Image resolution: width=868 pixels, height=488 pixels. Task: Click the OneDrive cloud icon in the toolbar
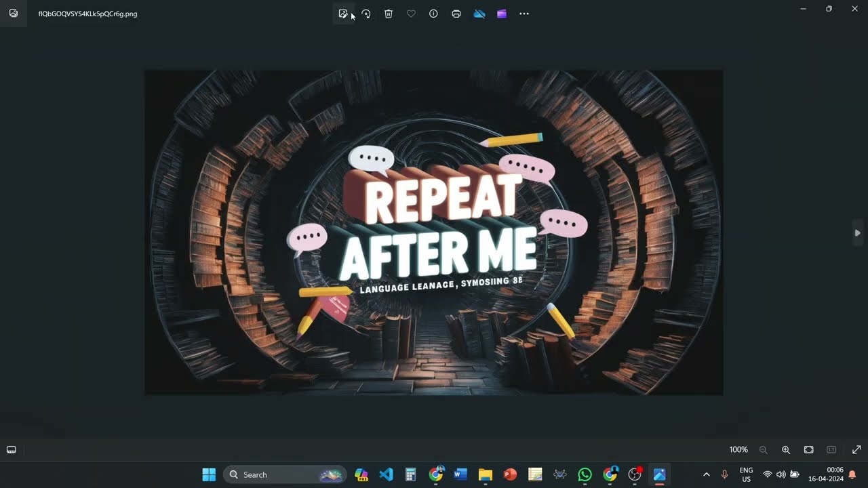point(479,14)
